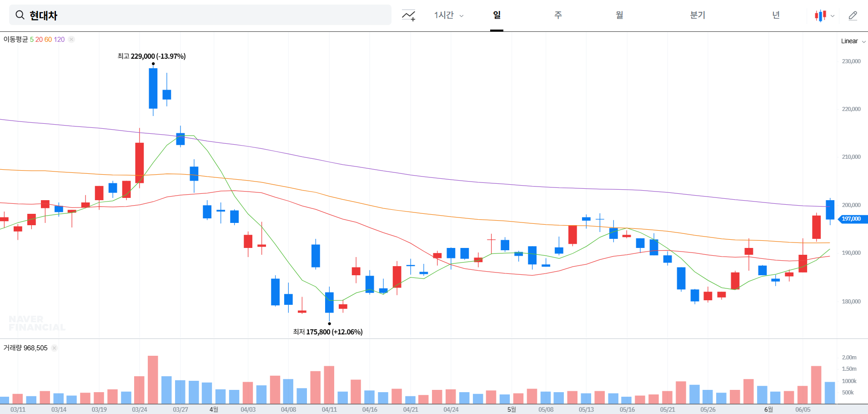Click the latest blue candle at chart right
Viewport: 868px width, 414px height.
(x=830, y=210)
